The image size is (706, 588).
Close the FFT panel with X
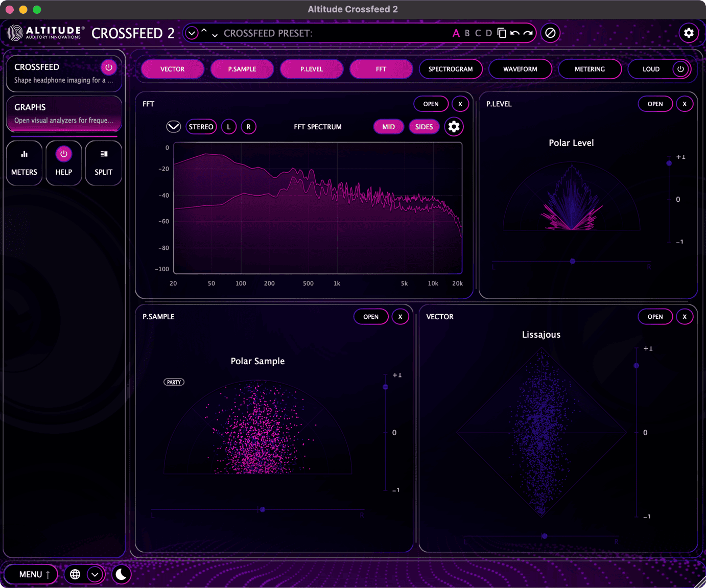coord(460,104)
